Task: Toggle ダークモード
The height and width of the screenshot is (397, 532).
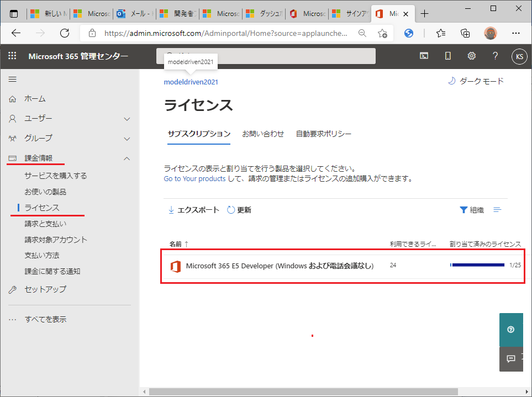Action: click(476, 81)
